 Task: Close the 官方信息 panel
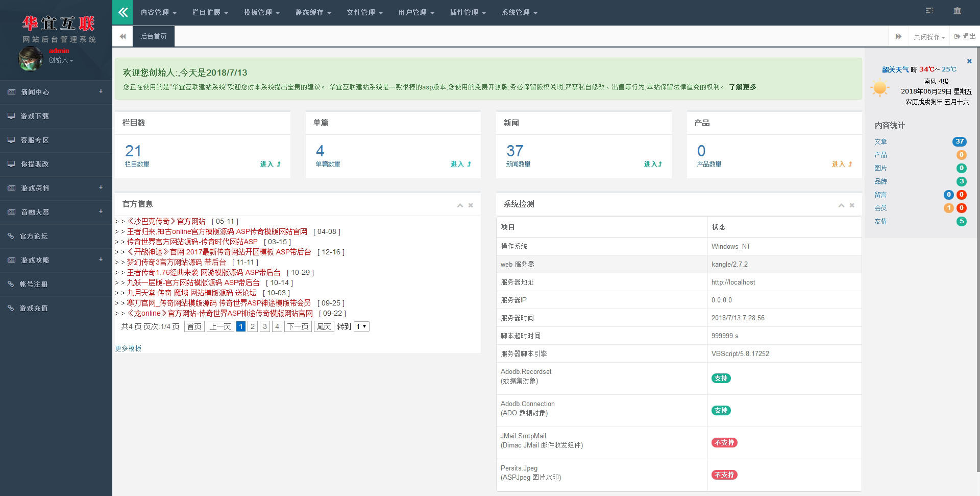471,205
